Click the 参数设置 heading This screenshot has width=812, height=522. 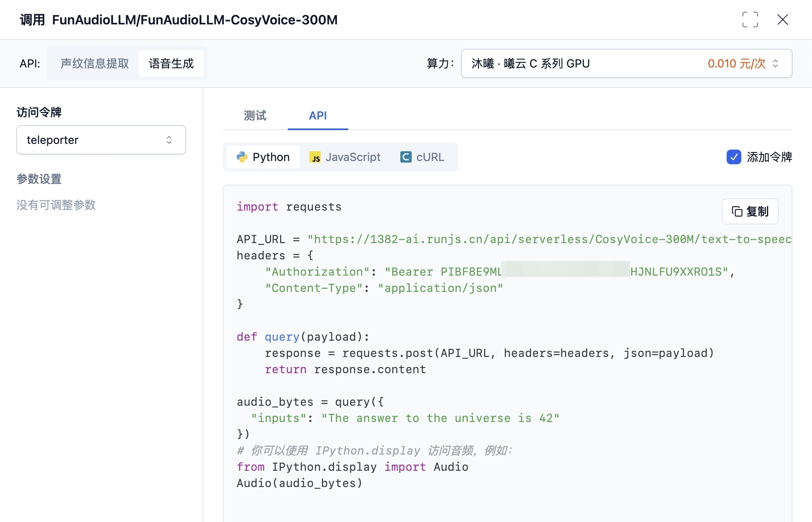click(39, 179)
